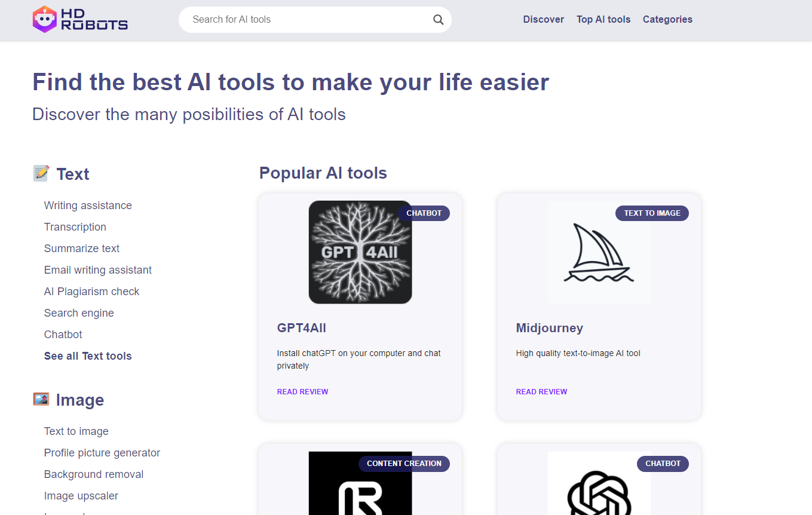Screen dimensions: 812x515
Task: Select the Text to Image badge
Action: 652,213
